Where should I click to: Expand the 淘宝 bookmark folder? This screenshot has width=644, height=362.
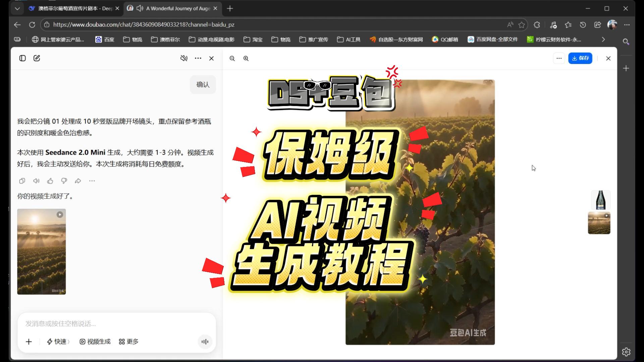pos(253,40)
